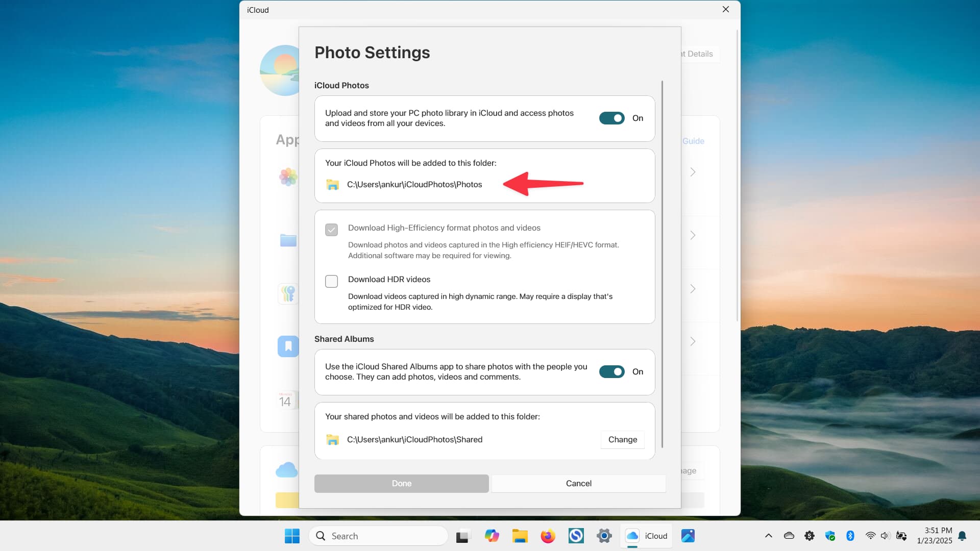This screenshot has width=980, height=551.
Task: Open File Explorer from the taskbar
Action: [x=520, y=536]
